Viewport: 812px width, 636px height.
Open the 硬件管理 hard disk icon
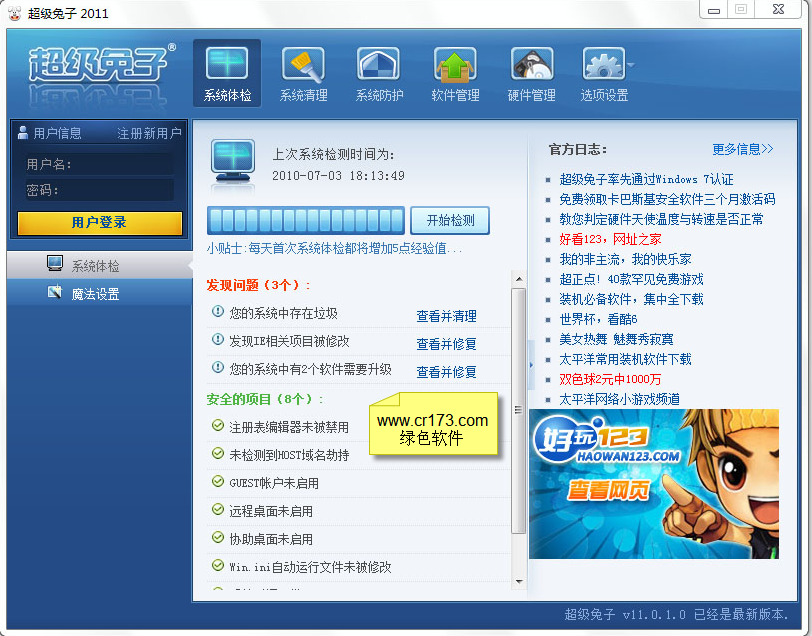point(531,74)
